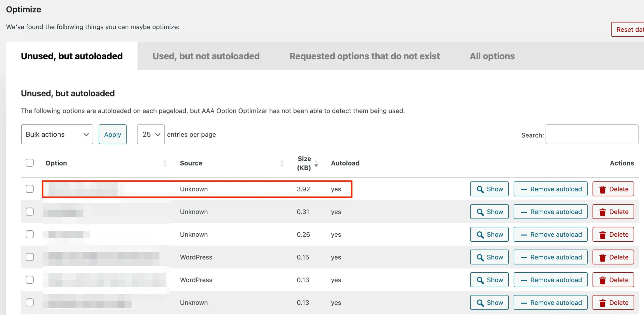Open the All options tab
Image resolution: width=644 pixels, height=315 pixels.
(x=492, y=56)
